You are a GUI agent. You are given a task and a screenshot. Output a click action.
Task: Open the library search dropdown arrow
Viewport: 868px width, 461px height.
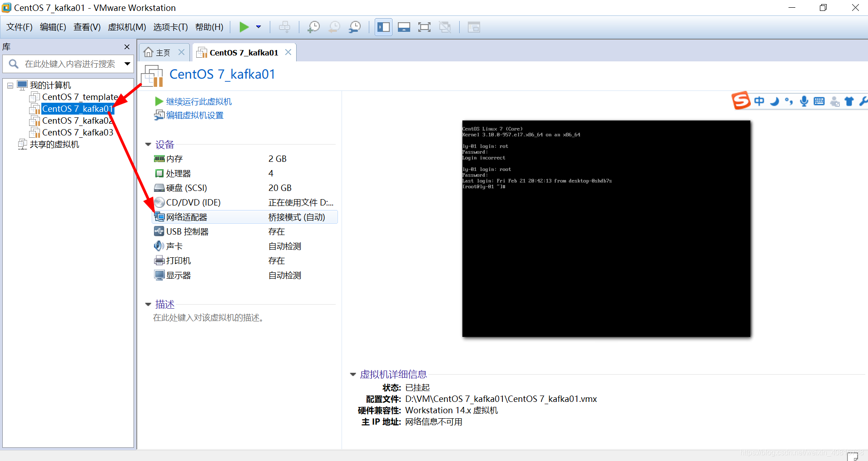coord(128,64)
